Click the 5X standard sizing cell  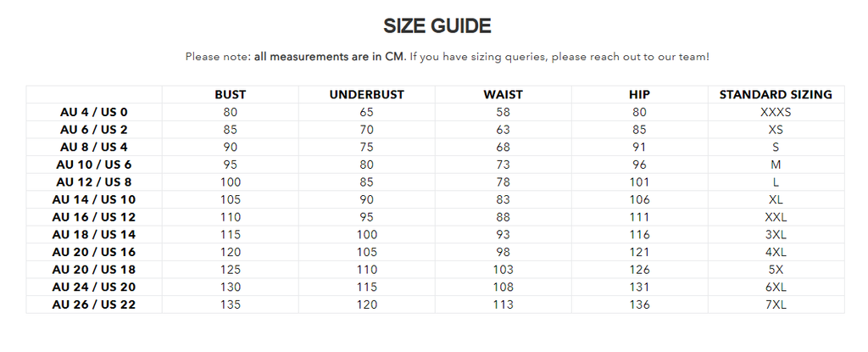coord(776,269)
